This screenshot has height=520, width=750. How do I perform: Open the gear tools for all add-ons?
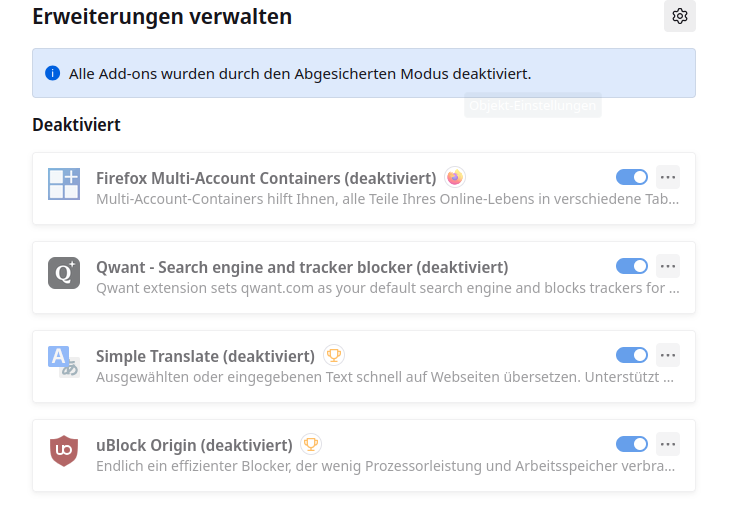point(680,16)
